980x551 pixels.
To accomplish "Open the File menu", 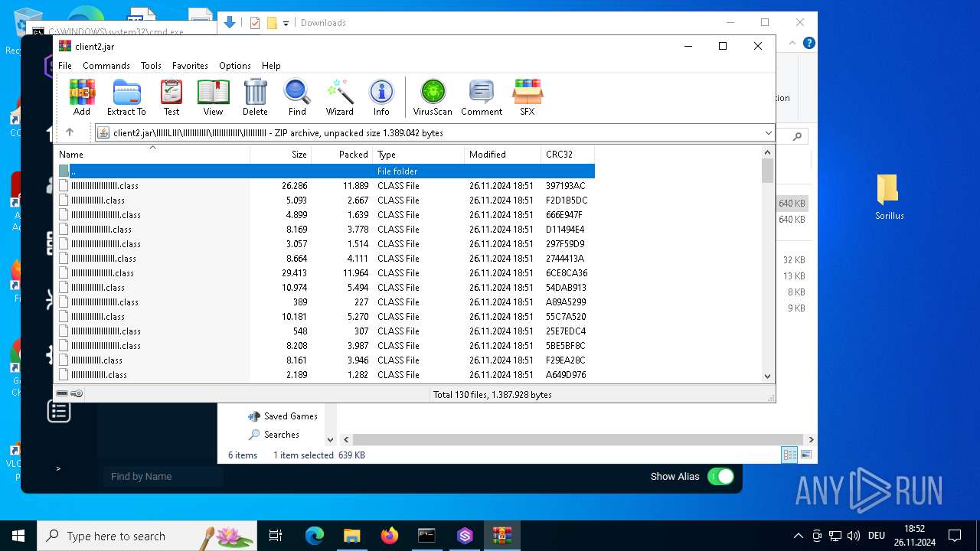I will tap(65, 66).
